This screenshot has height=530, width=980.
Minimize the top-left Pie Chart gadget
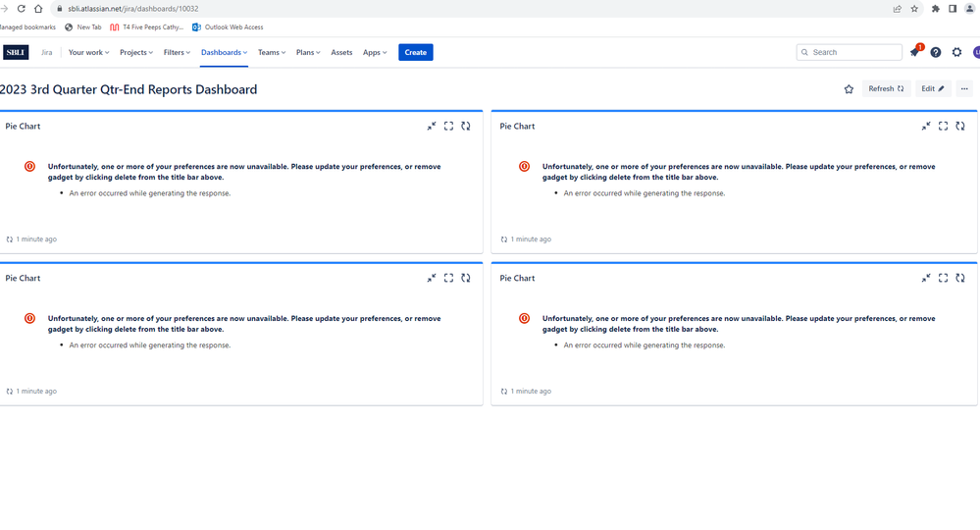click(432, 127)
